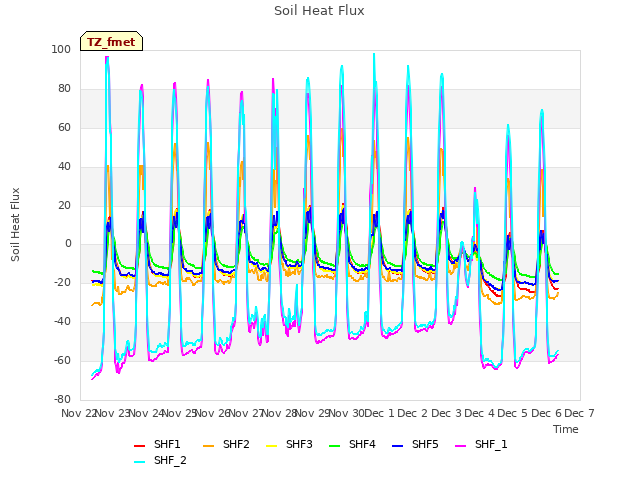Click the Soil Heat Flux chart title
The width and height of the screenshot is (640, 480).
[319, 11]
